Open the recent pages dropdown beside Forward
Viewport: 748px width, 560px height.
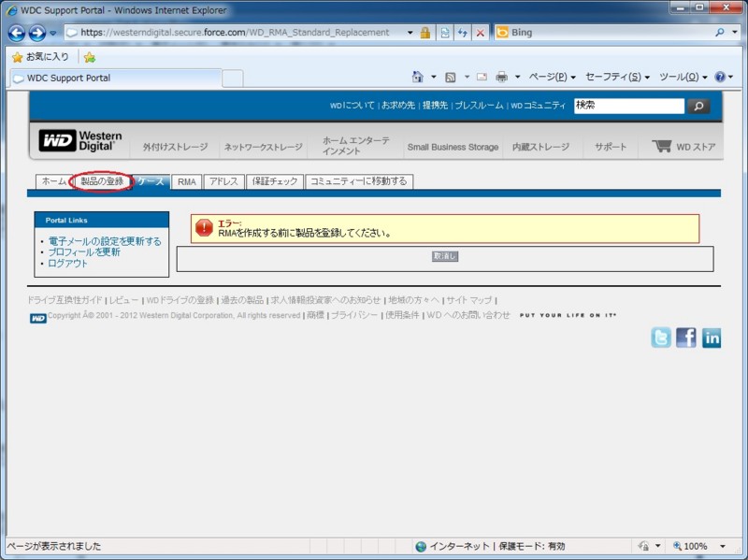click(x=53, y=33)
